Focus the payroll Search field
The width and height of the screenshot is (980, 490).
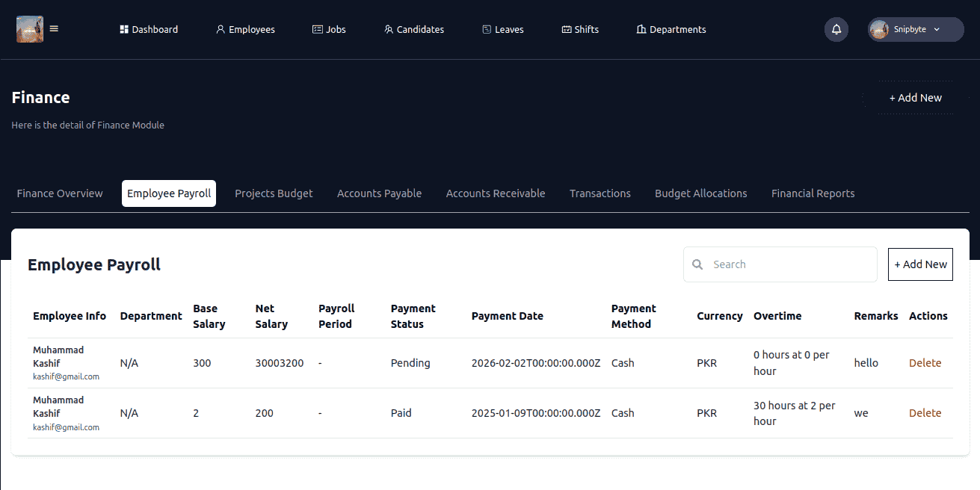tap(780, 264)
